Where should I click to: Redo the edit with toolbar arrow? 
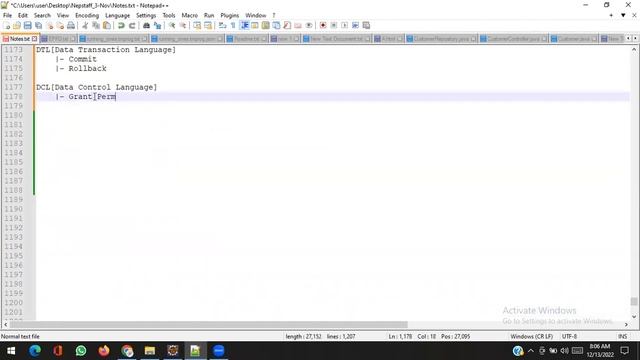(x=132, y=26)
